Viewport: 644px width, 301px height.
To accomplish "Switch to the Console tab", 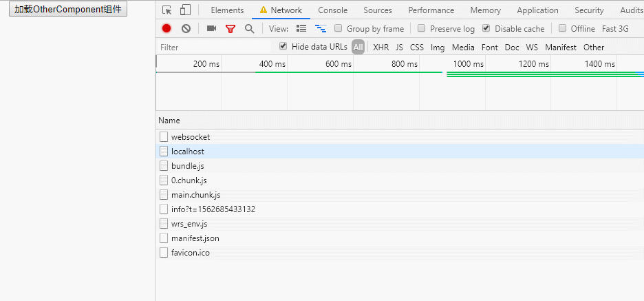I will (x=332, y=10).
